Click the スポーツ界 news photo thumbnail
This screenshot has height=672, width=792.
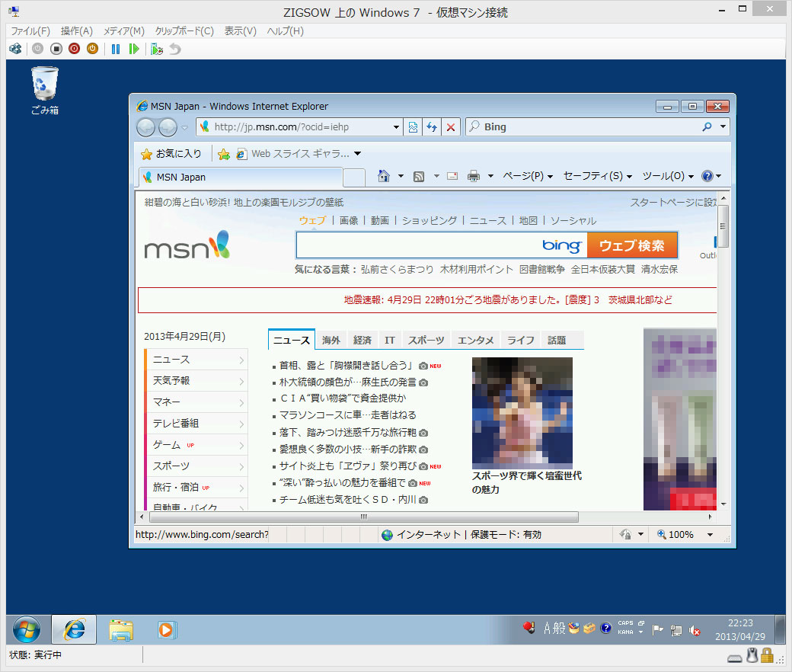(522, 413)
